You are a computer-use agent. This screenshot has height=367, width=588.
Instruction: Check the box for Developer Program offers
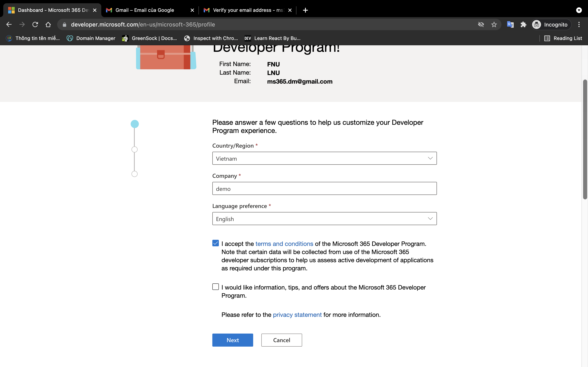click(216, 287)
